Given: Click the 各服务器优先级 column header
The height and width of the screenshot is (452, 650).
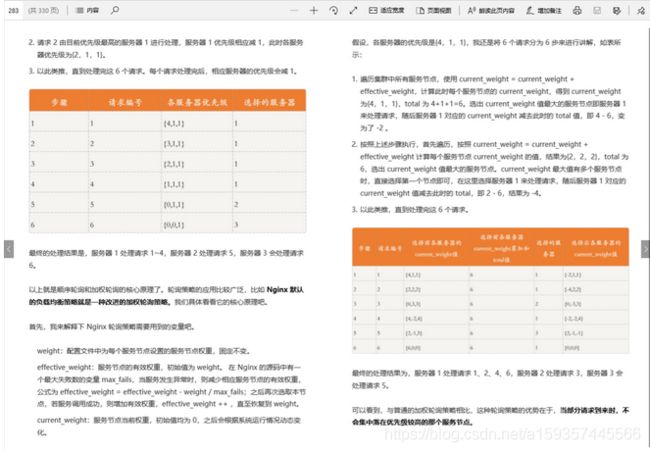Looking at the screenshot, I should click(x=197, y=102).
